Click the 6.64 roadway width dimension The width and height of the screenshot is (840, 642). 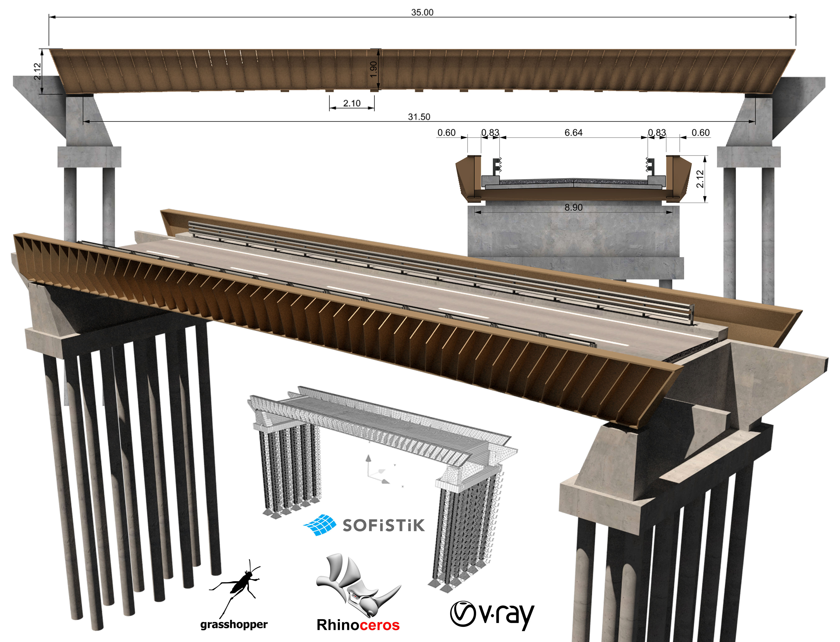pyautogui.click(x=573, y=133)
